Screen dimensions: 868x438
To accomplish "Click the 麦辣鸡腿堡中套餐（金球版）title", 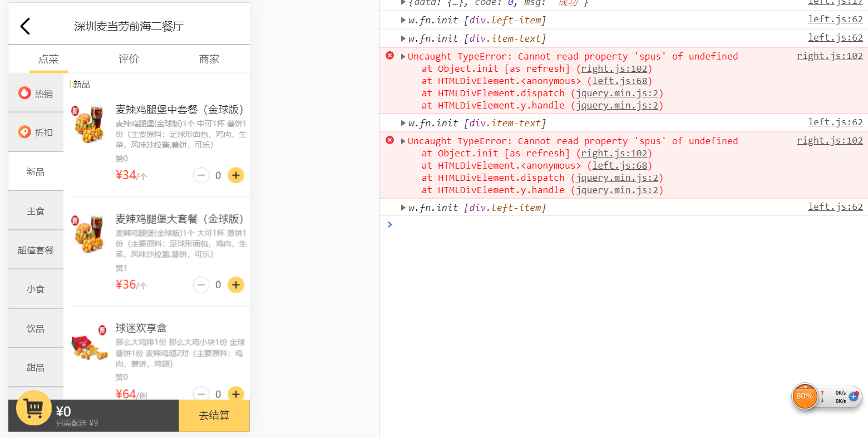I will coord(180,110).
